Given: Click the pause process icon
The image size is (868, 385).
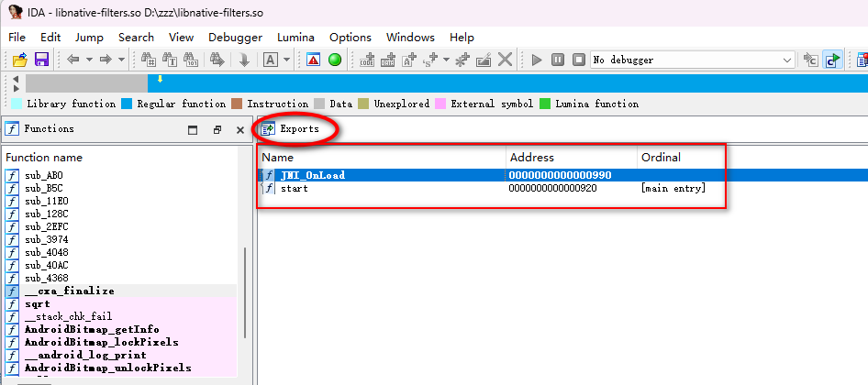Looking at the screenshot, I should point(558,60).
